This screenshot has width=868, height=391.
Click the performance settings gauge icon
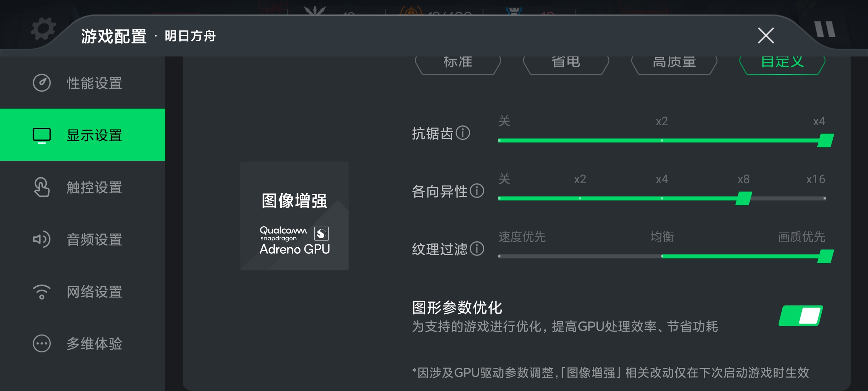pyautogui.click(x=42, y=83)
